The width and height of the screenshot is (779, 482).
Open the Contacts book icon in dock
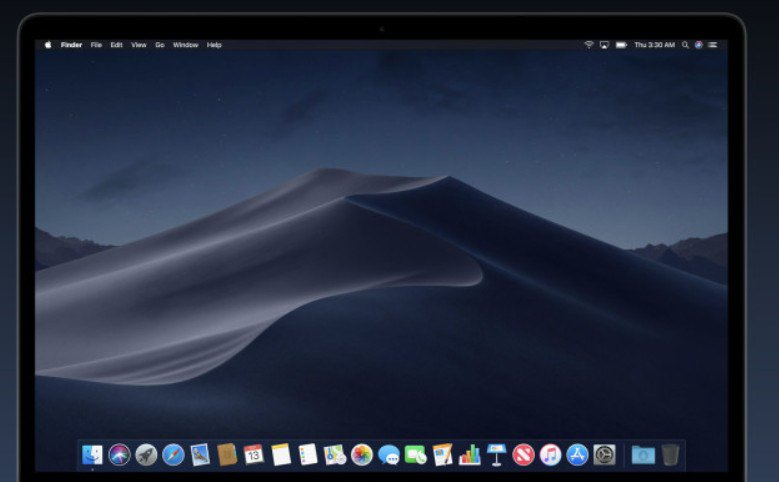(227, 455)
